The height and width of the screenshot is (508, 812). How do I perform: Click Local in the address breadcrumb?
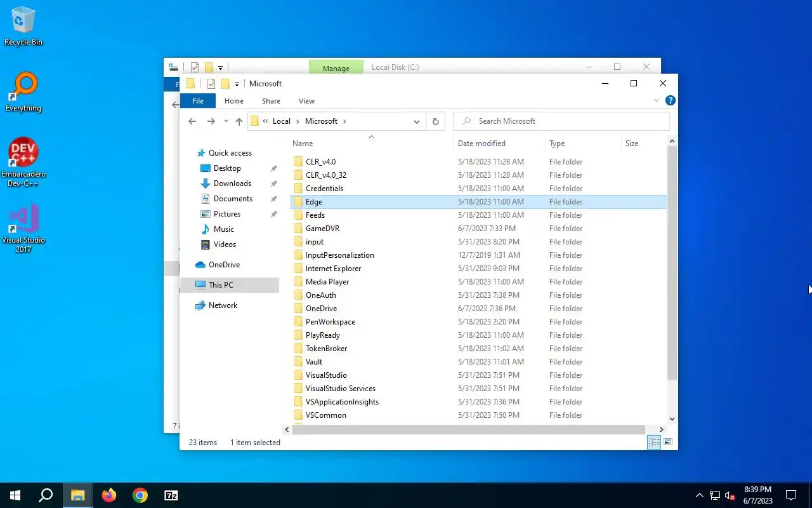[282, 121]
